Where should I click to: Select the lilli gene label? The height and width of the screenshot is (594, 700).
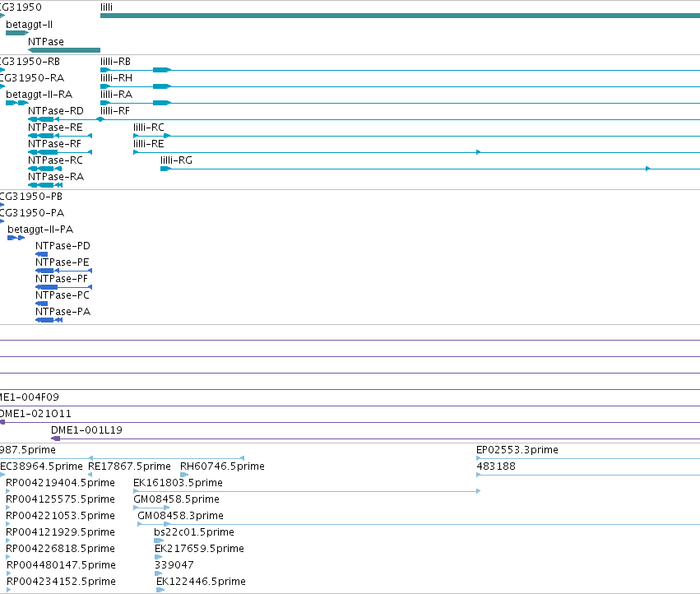106,7
